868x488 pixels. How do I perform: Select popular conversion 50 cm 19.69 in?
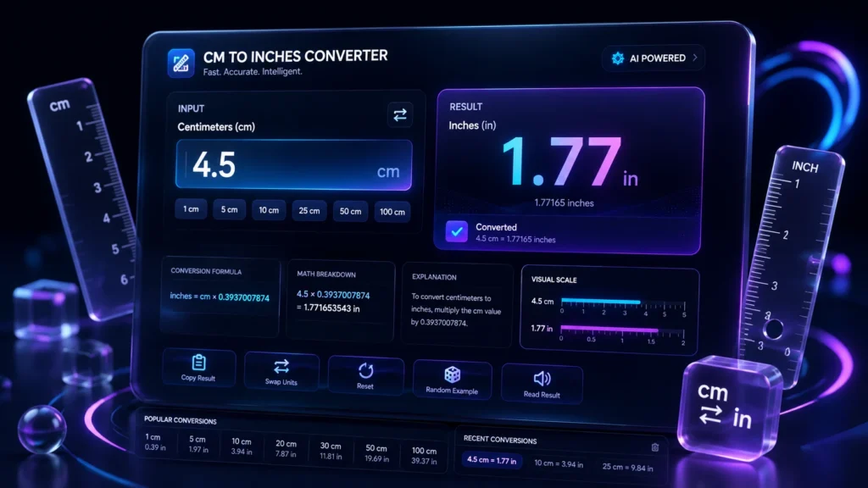click(x=376, y=453)
